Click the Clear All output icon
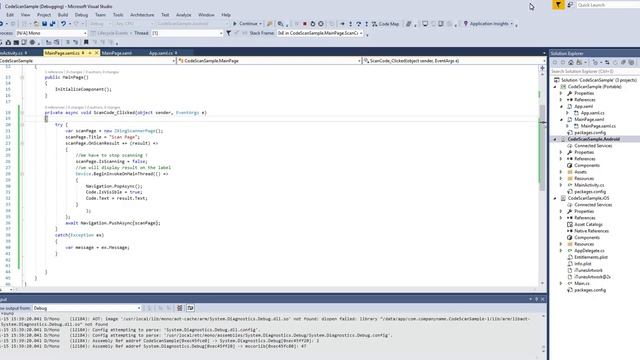 (x=180, y=308)
